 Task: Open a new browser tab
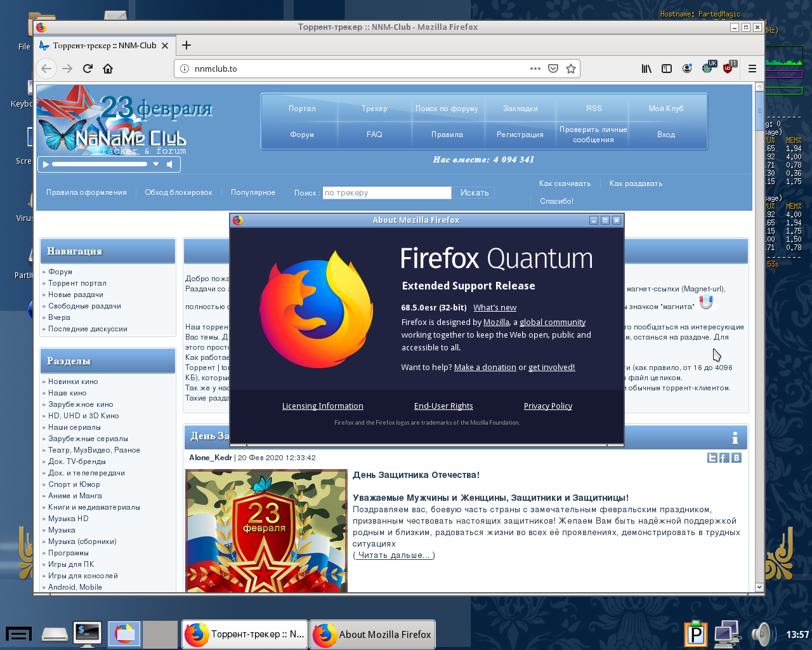[187, 45]
